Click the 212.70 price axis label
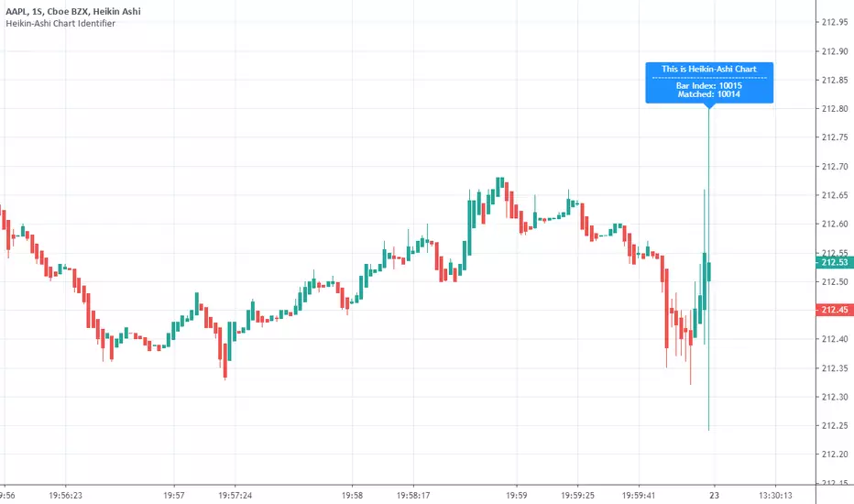 pos(833,166)
